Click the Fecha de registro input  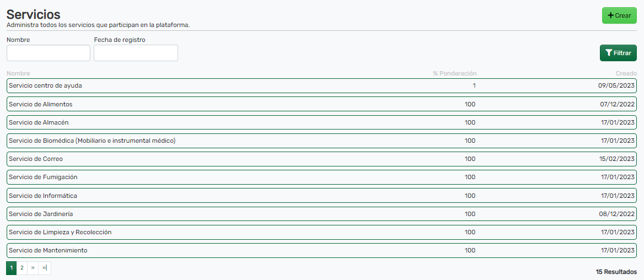pos(136,53)
